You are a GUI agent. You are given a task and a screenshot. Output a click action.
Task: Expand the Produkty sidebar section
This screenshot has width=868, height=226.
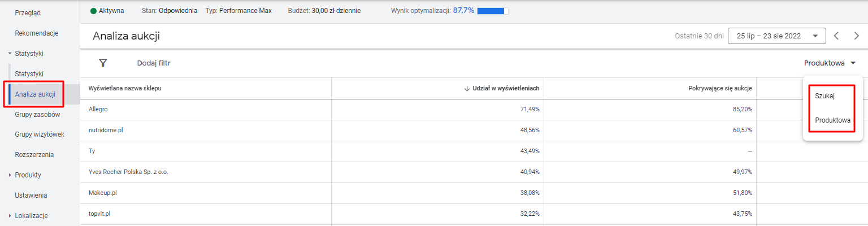coord(10,175)
